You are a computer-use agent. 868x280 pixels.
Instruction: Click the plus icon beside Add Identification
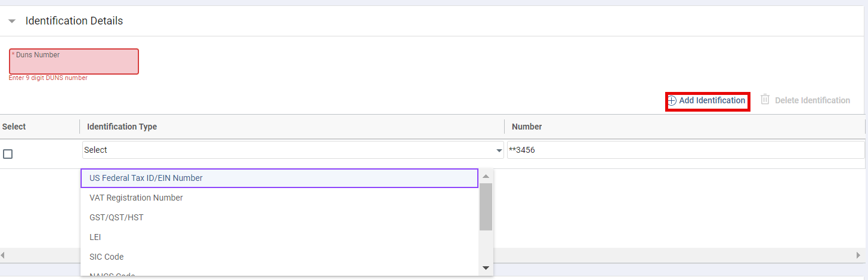[x=672, y=101]
